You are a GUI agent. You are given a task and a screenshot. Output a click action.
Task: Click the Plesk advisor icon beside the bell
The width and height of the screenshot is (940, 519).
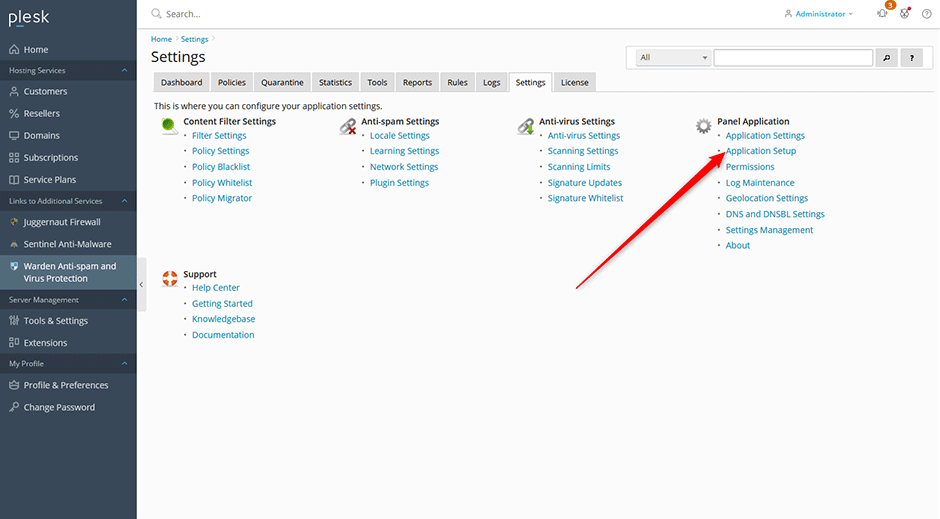[x=905, y=13]
